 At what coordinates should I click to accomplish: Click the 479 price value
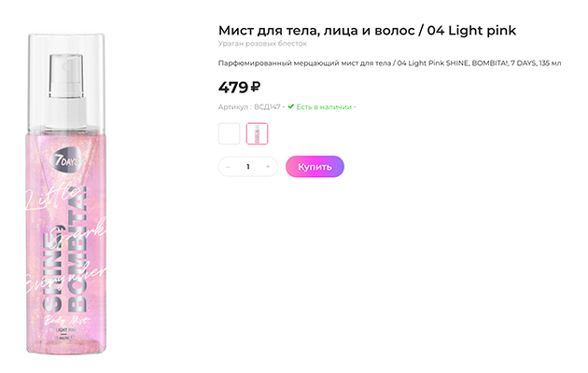pos(232,87)
